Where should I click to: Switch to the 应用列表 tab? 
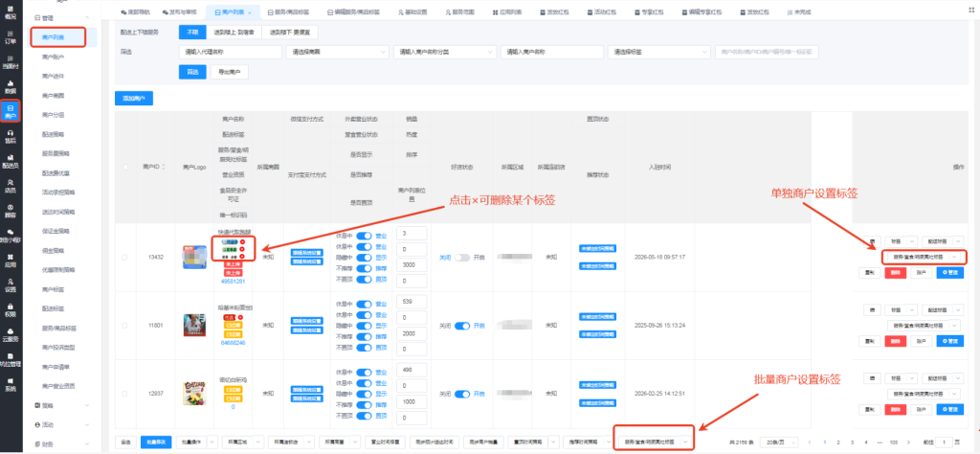click(x=506, y=11)
